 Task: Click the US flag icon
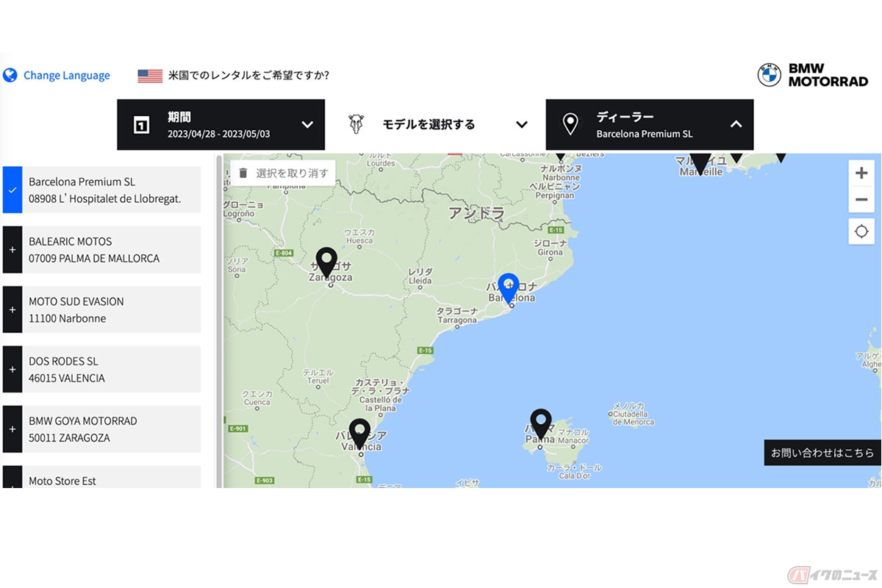pos(150,76)
